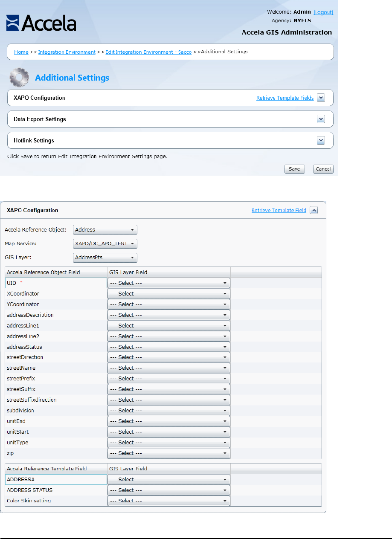Screen dimensions: 392x539
Task: Open the streetName GIS Layer Field dropdown
Action: tap(168, 368)
